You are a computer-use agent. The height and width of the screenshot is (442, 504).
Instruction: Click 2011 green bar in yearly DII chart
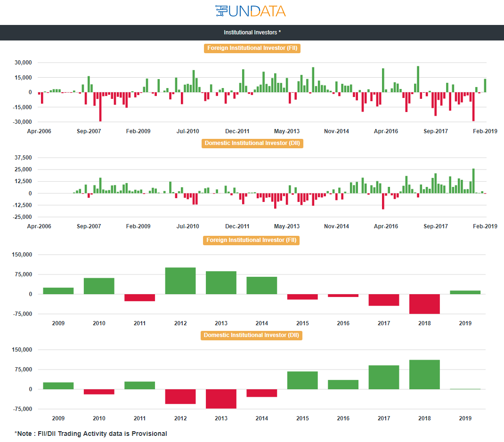[139, 386]
